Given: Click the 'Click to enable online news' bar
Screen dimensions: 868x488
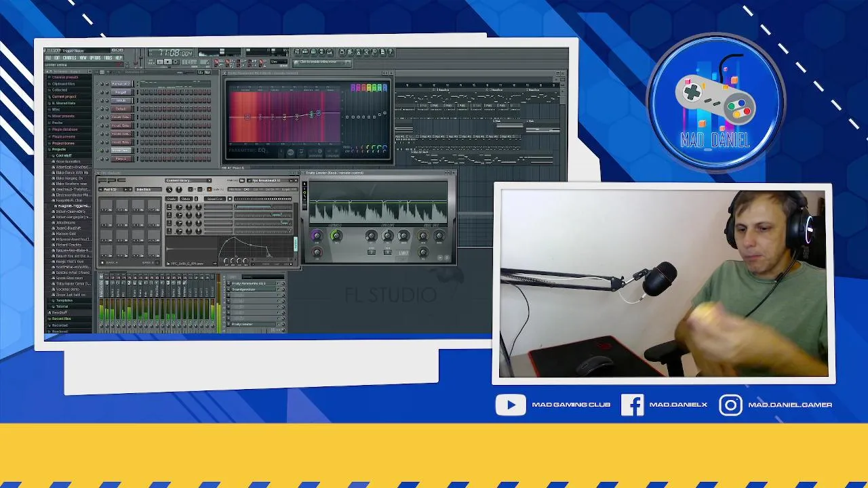Looking at the screenshot, I should point(322,63).
